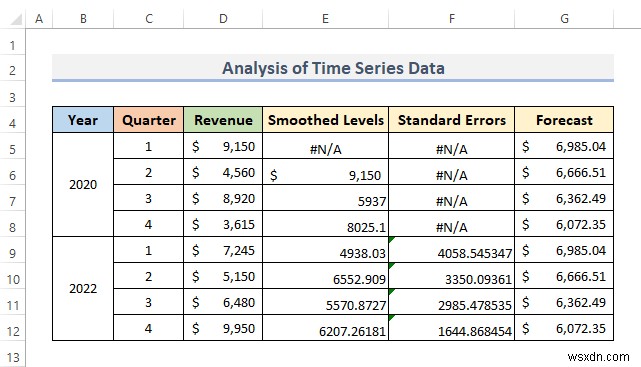The width and height of the screenshot is (641, 367).
Task: Select smoothed level cell 8025.1
Action: click(x=325, y=224)
